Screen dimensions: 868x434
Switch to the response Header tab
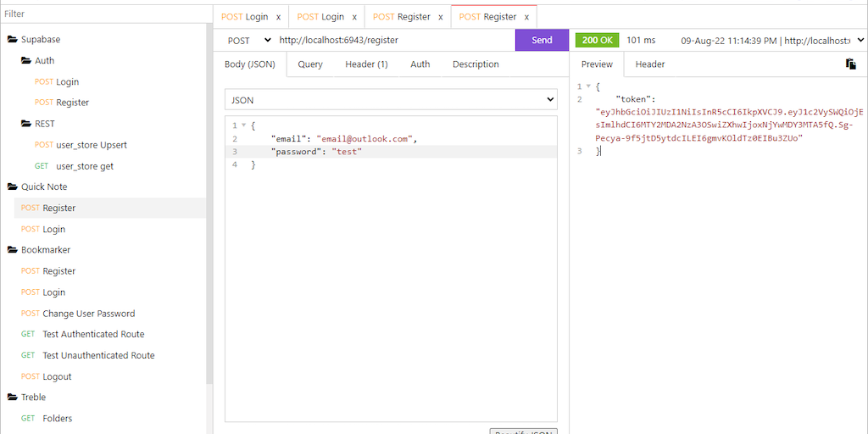(650, 64)
